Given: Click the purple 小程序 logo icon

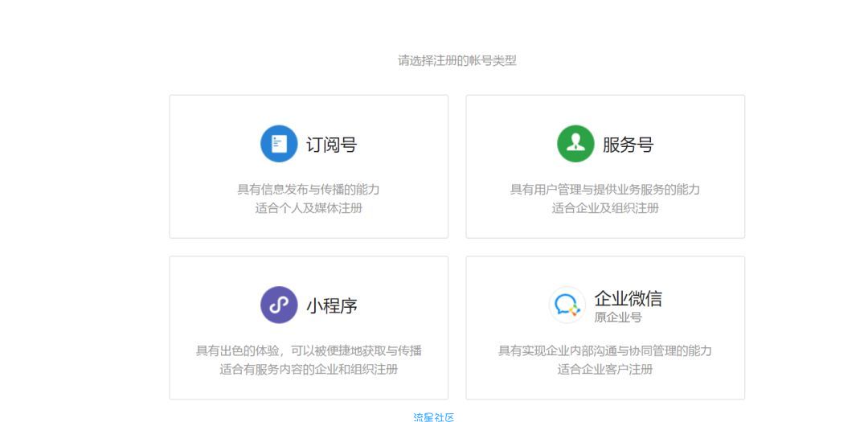Looking at the screenshot, I should [279, 305].
